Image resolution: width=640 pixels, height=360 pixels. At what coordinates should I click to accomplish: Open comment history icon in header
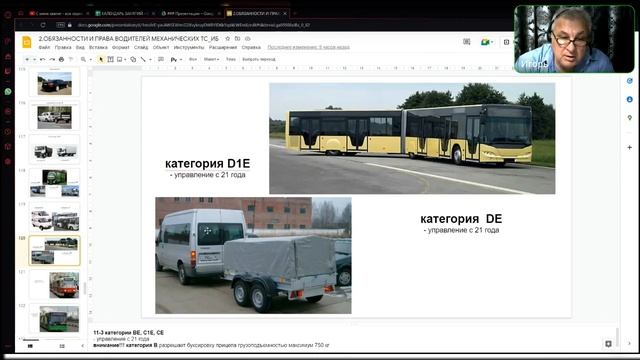[467, 42]
